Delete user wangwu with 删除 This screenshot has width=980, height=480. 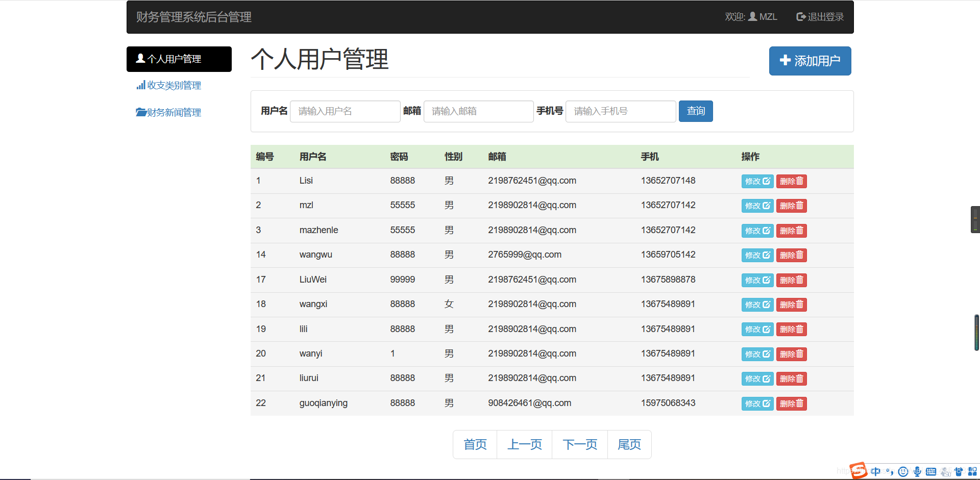tap(792, 255)
